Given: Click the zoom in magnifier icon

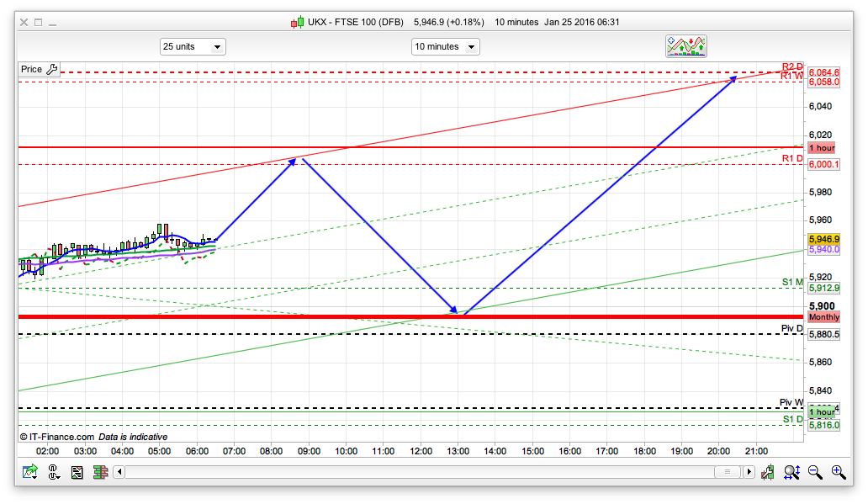Looking at the screenshot, I should [x=839, y=473].
